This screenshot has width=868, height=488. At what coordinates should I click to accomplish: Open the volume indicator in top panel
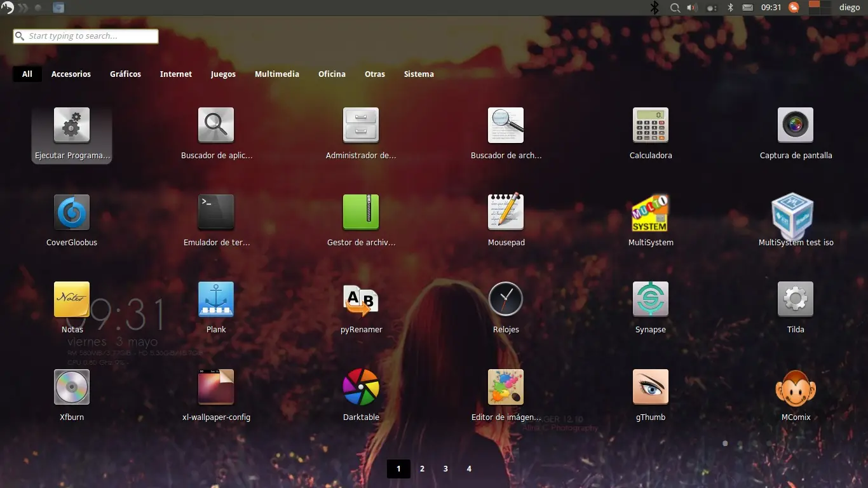point(692,8)
